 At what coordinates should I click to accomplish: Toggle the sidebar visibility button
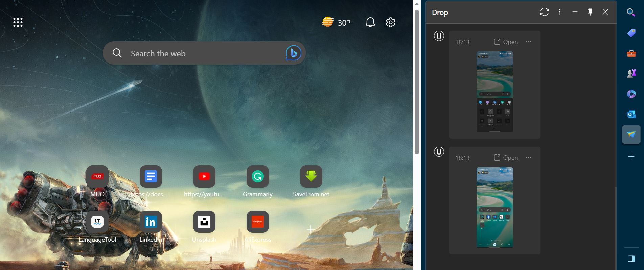click(631, 259)
